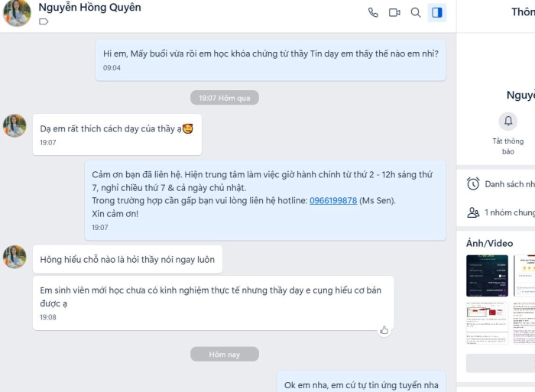Click the contact name Nguyễn Hồng Quyên in header
Image resolution: width=535 pixels, height=392 pixels.
pos(90,8)
